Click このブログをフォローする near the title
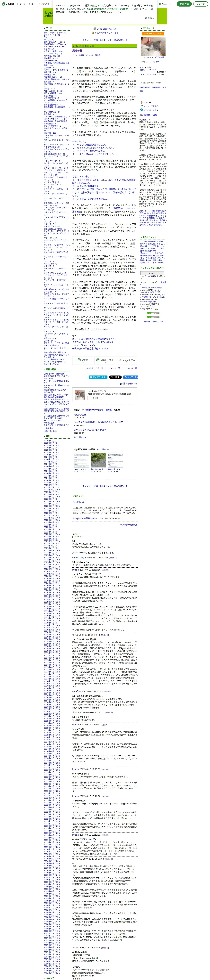The image size is (210, 980). pos(105,33)
